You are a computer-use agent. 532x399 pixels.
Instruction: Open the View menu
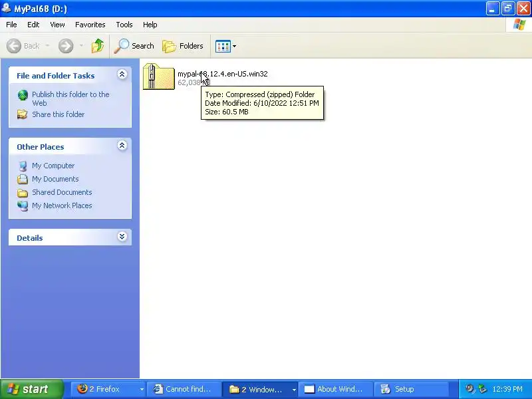point(57,25)
